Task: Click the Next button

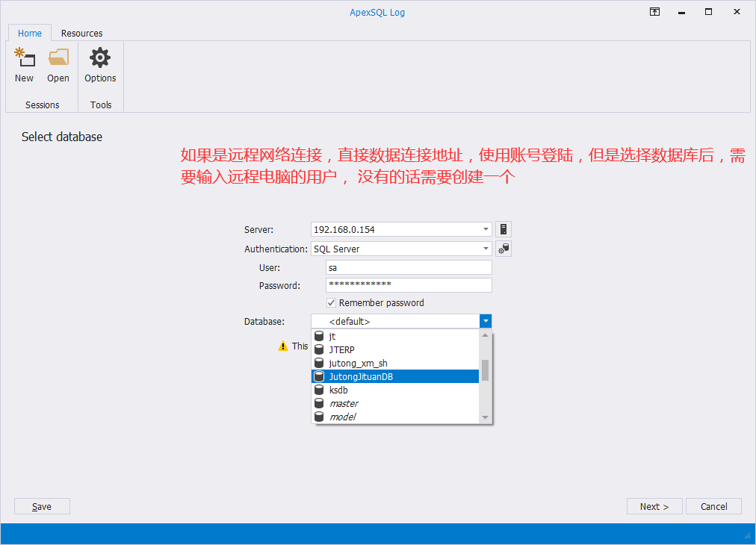Action: coord(654,506)
